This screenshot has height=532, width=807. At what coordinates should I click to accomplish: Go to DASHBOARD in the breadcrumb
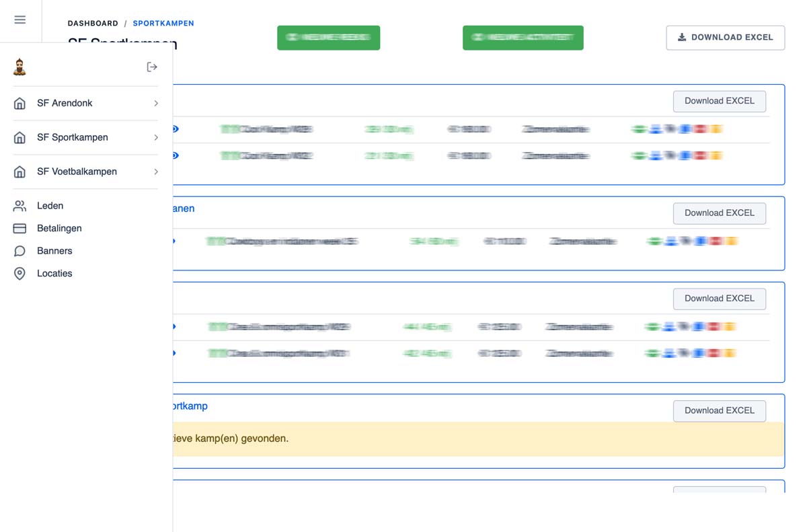[x=93, y=24]
